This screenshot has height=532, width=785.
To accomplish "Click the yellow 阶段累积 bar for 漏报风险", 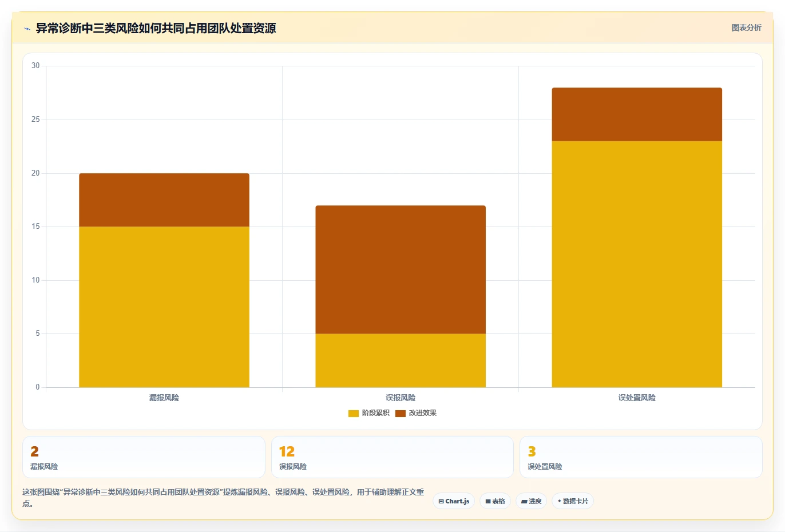I will click(x=164, y=307).
